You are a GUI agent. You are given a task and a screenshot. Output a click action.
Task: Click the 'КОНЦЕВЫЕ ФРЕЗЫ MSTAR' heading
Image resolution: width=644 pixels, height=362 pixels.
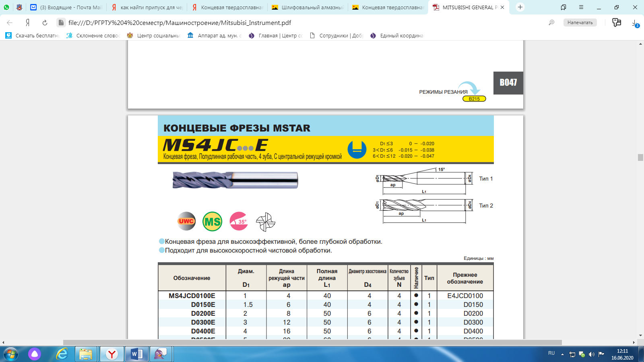pos(237,128)
